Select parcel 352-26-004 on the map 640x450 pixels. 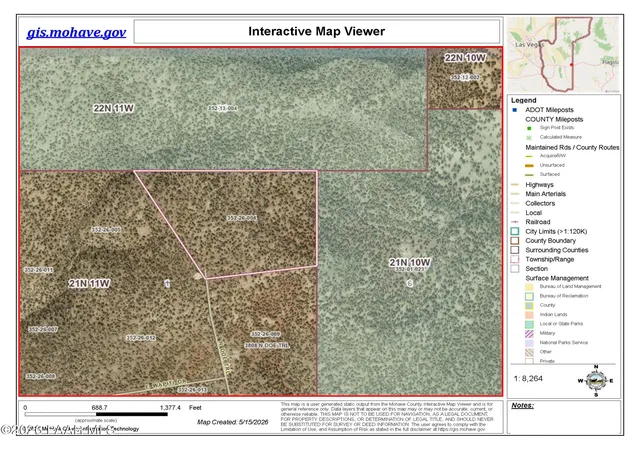[x=242, y=218]
